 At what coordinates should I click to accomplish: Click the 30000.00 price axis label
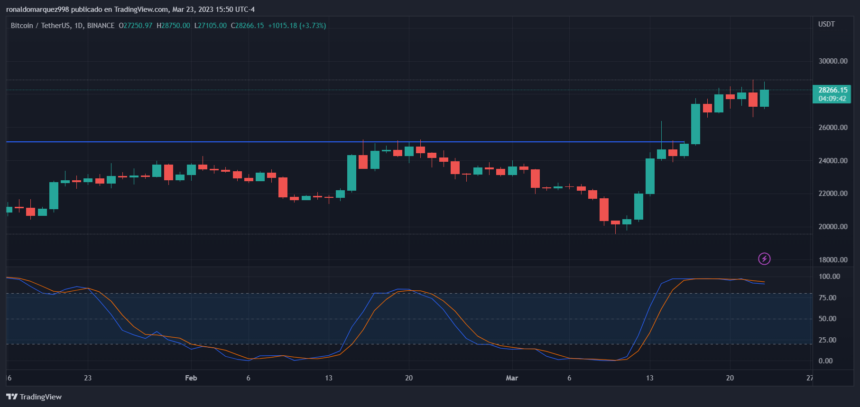[x=830, y=61]
